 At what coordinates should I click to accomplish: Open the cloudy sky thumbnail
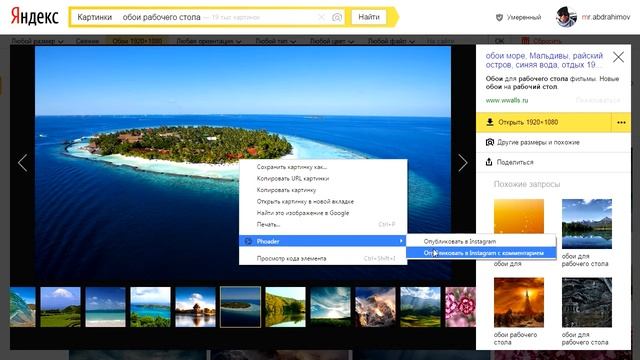pos(330,307)
